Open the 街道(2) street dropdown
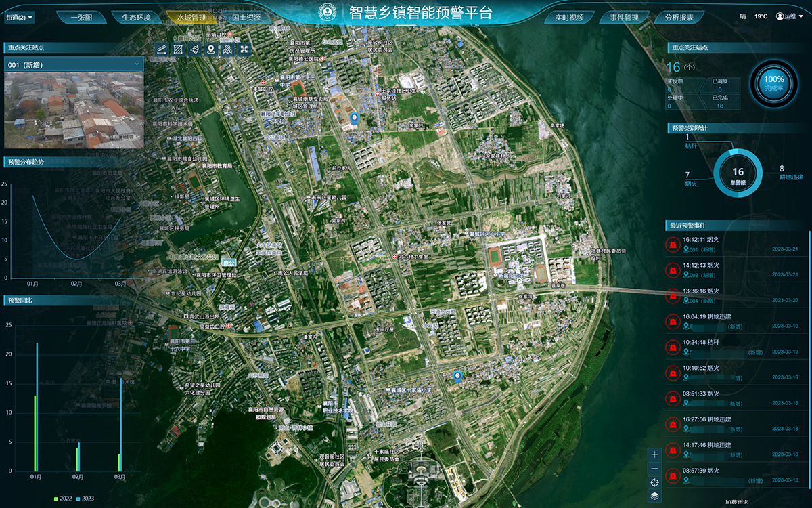 pos(20,18)
